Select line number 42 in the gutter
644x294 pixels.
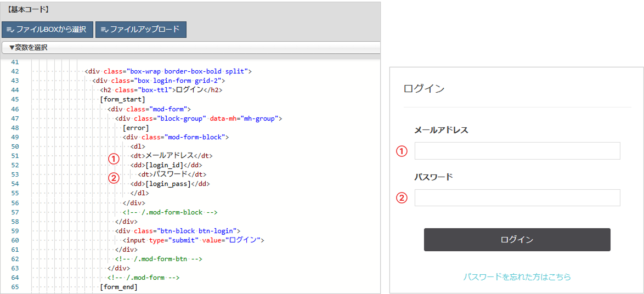coord(15,71)
